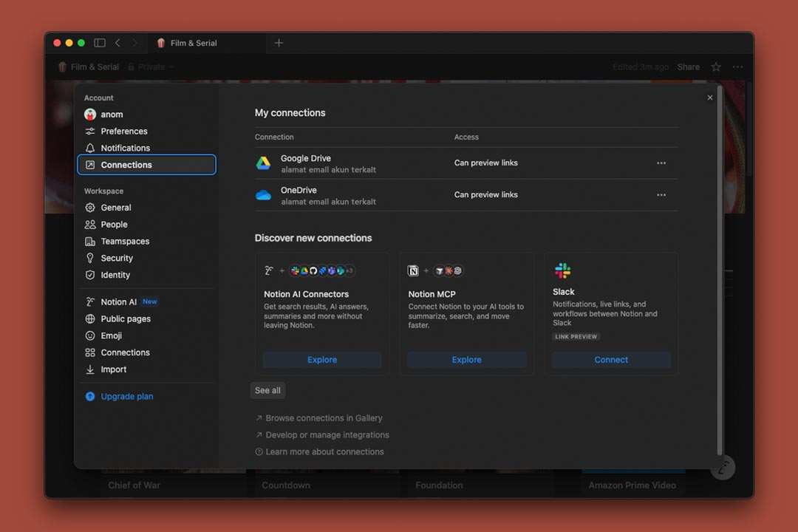
Task: Click the Import download icon
Action: pyautogui.click(x=90, y=369)
